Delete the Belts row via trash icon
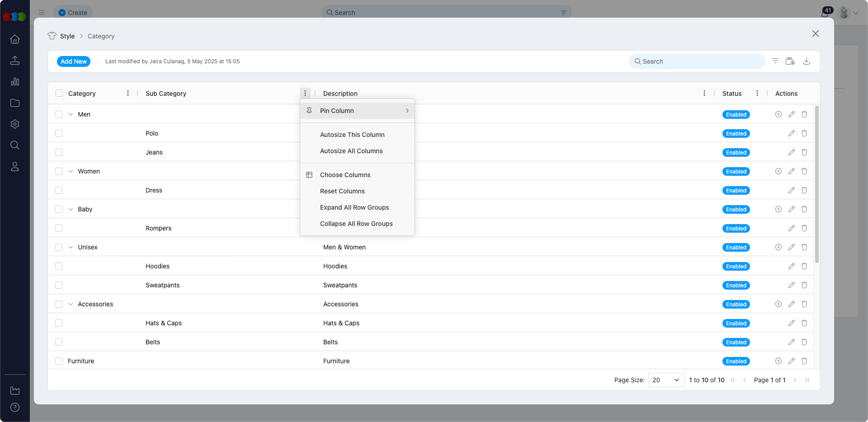This screenshot has width=868, height=422. (804, 342)
